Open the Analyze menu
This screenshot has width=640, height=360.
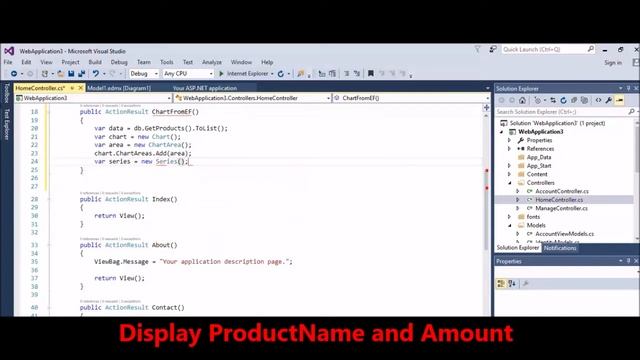pos(212,62)
